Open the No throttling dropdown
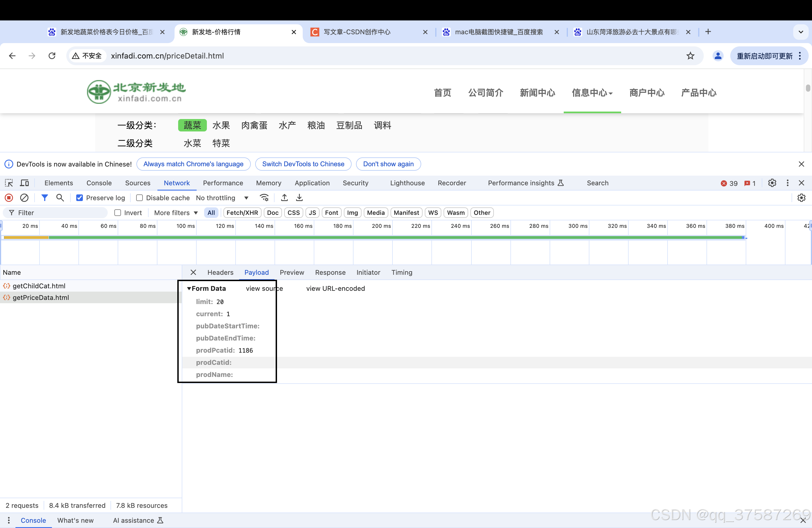 pos(222,198)
